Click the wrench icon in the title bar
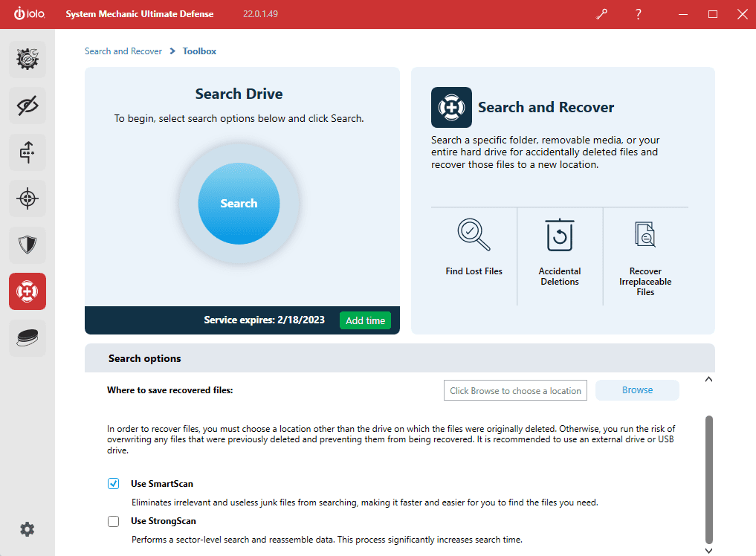 pos(601,14)
